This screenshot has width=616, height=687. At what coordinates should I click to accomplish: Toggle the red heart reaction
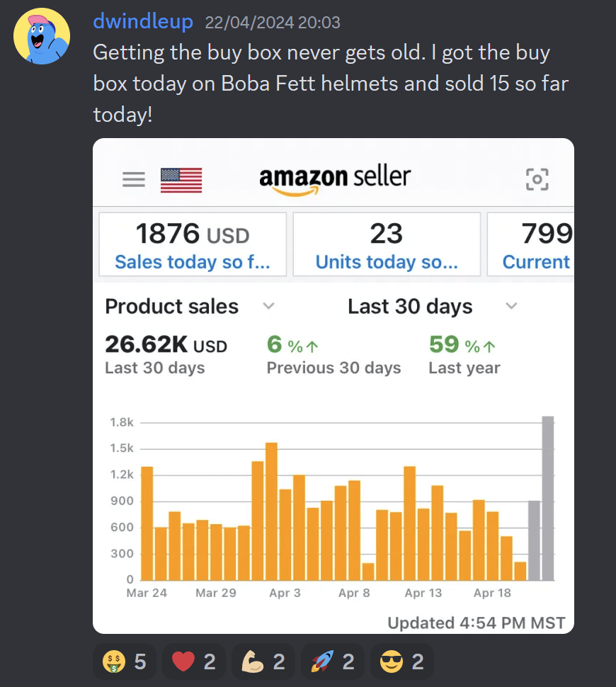tap(193, 662)
